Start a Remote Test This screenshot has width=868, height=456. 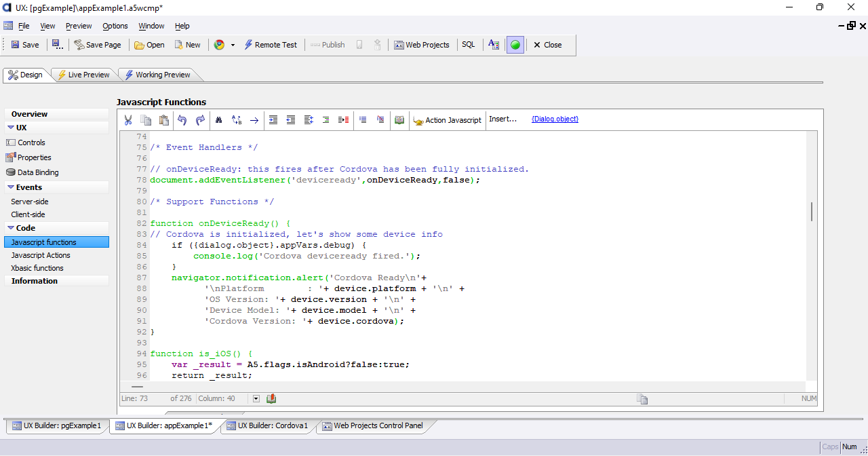[270, 45]
